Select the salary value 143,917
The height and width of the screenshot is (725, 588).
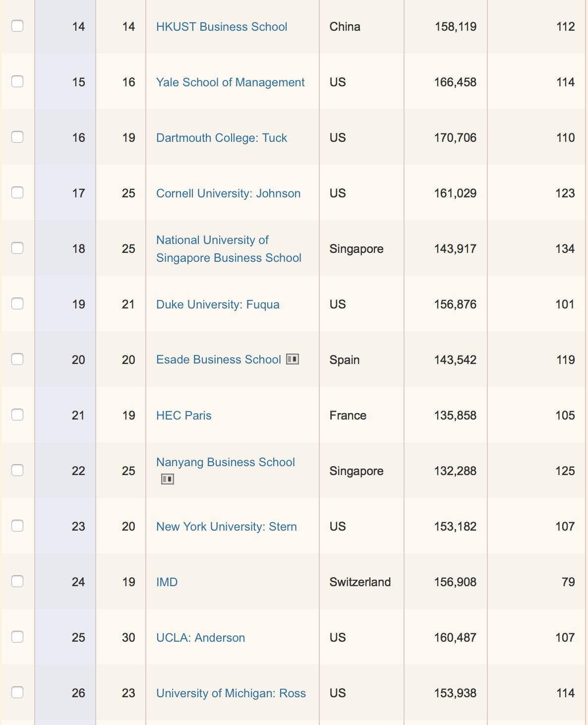[456, 249]
